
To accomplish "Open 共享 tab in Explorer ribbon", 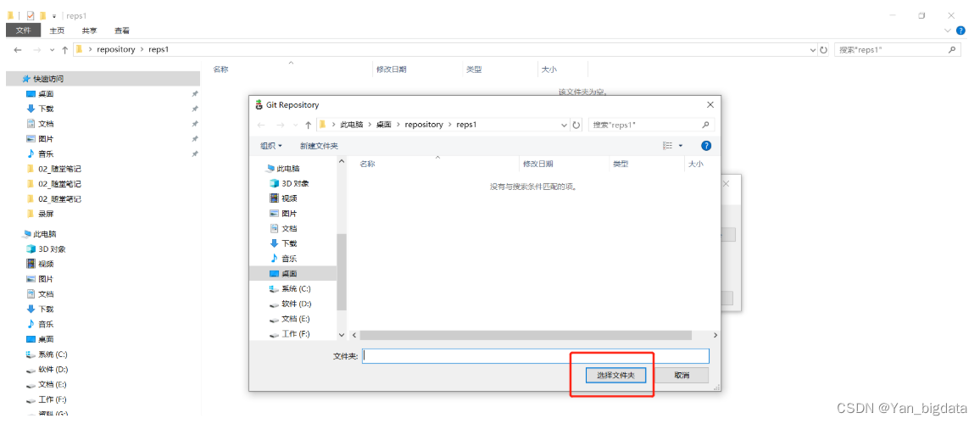I will point(89,30).
